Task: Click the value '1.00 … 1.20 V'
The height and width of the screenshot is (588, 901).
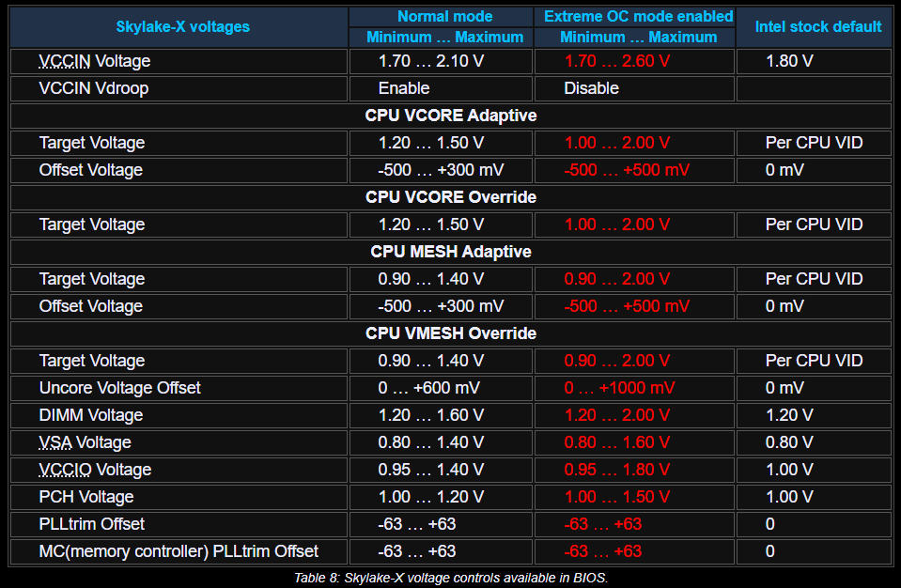Action: 431,497
